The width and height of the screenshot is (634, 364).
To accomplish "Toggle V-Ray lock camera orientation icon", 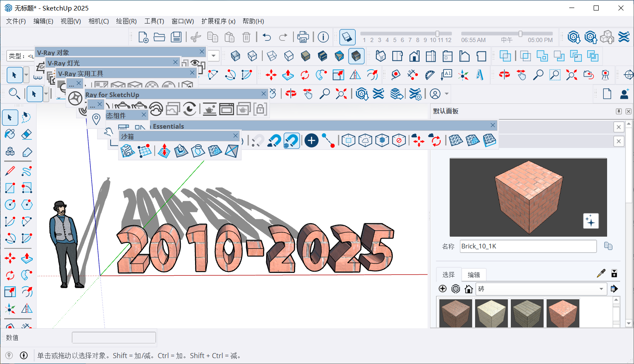I will (260, 109).
